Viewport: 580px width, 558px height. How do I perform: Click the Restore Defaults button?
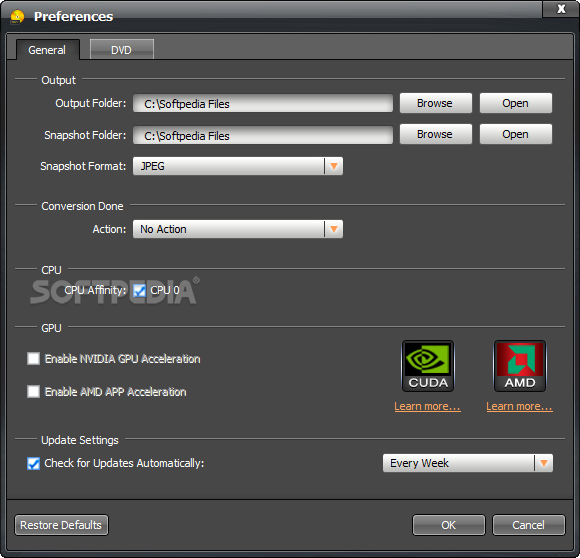pos(61,525)
